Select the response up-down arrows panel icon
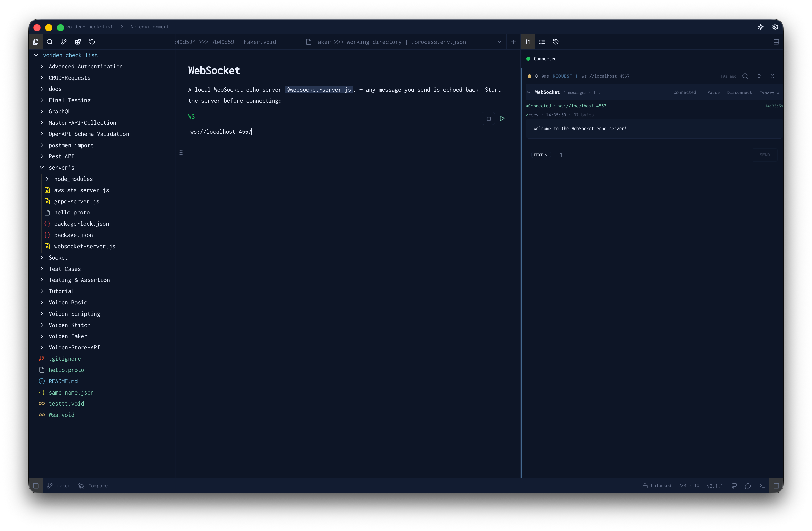This screenshot has height=531, width=812. (x=528, y=42)
